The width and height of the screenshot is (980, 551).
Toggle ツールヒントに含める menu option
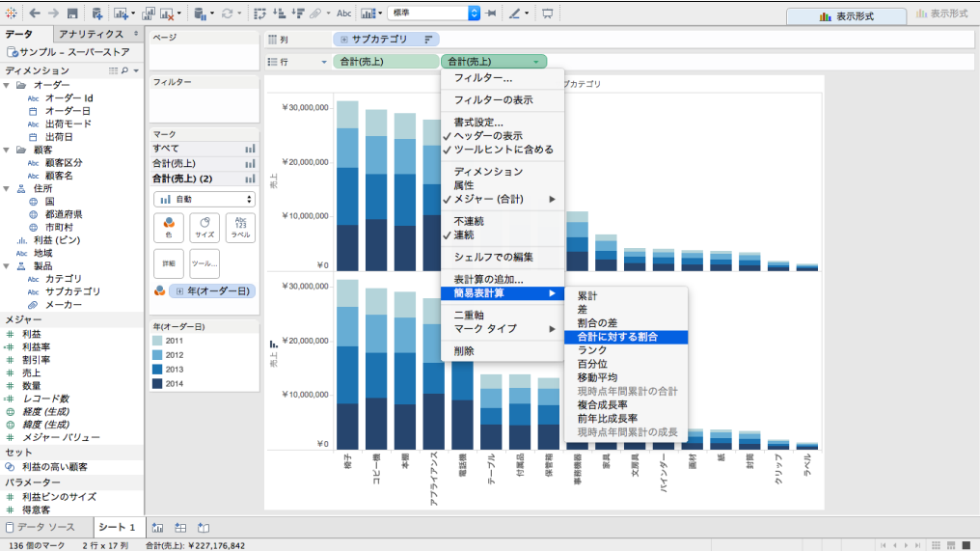(503, 150)
